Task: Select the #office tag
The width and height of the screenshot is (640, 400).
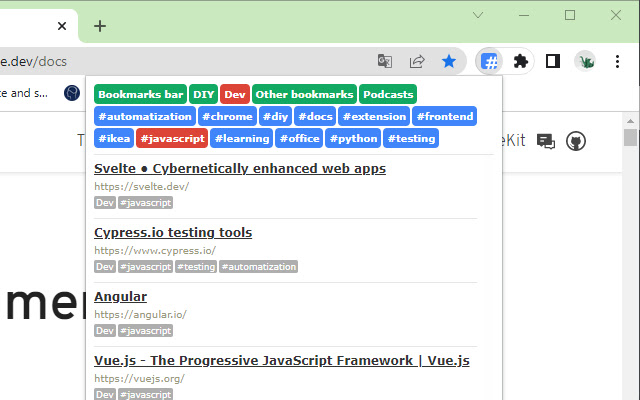Action: click(x=299, y=138)
